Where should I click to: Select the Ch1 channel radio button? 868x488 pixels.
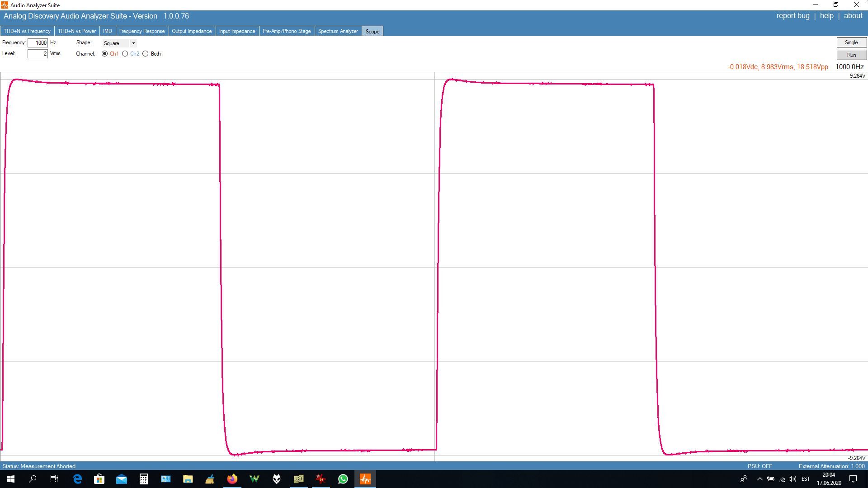click(105, 54)
